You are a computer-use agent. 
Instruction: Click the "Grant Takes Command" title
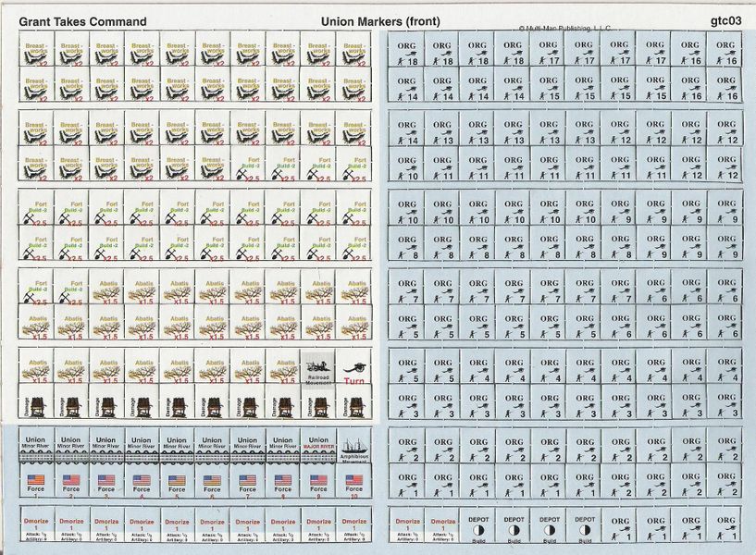pyautogui.click(x=82, y=21)
